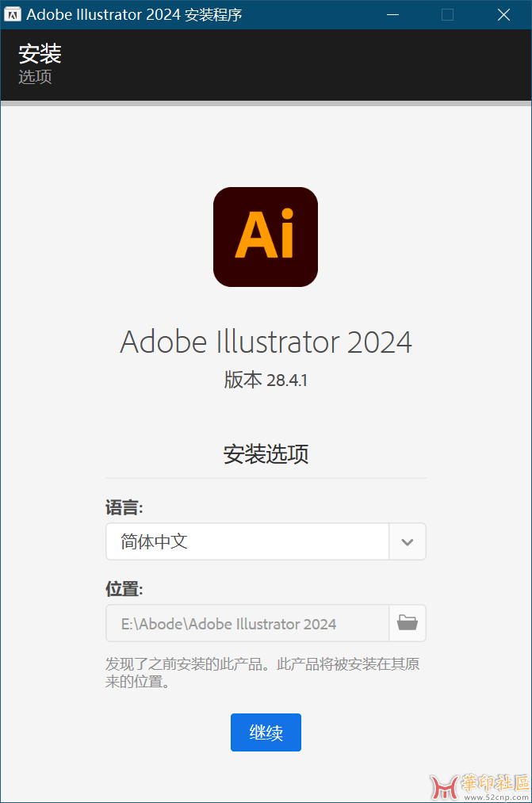This screenshot has height=803, width=532.
Task: Click the Adobe icon in title bar
Action: pyautogui.click(x=12, y=15)
